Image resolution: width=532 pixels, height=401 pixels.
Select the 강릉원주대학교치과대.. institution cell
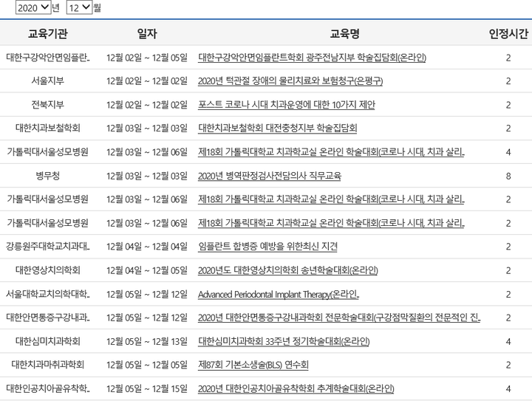(x=48, y=247)
